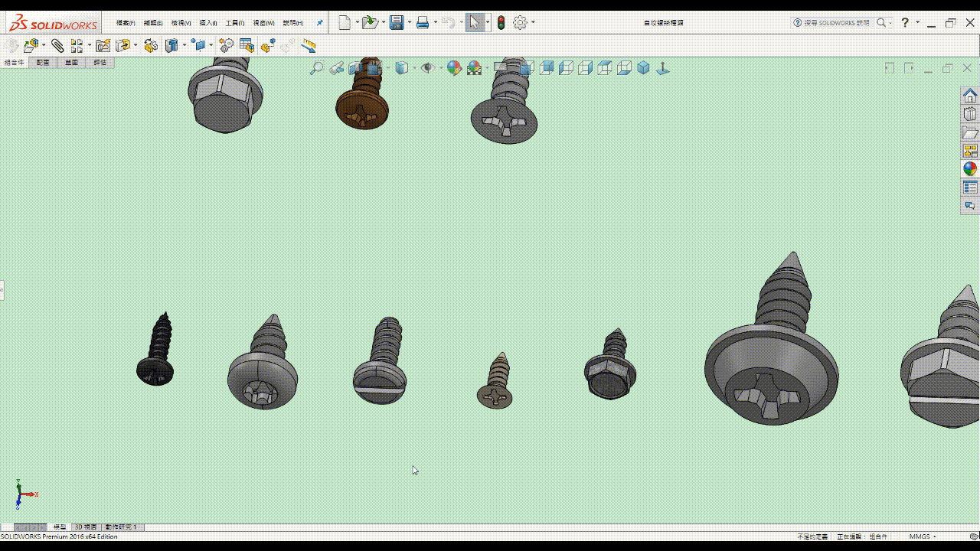Screen dimensions: 980x551
Task: Click the paperclip Mate icon
Action: click(x=57, y=46)
